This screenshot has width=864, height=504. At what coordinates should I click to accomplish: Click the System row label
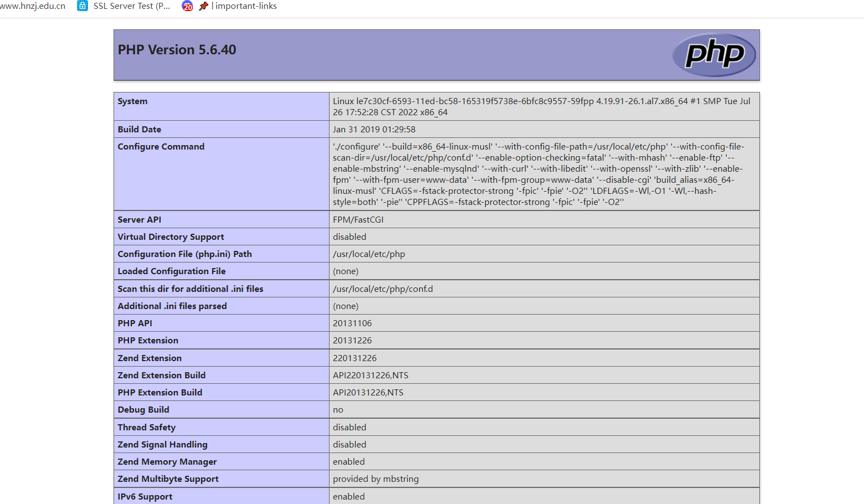[132, 101]
